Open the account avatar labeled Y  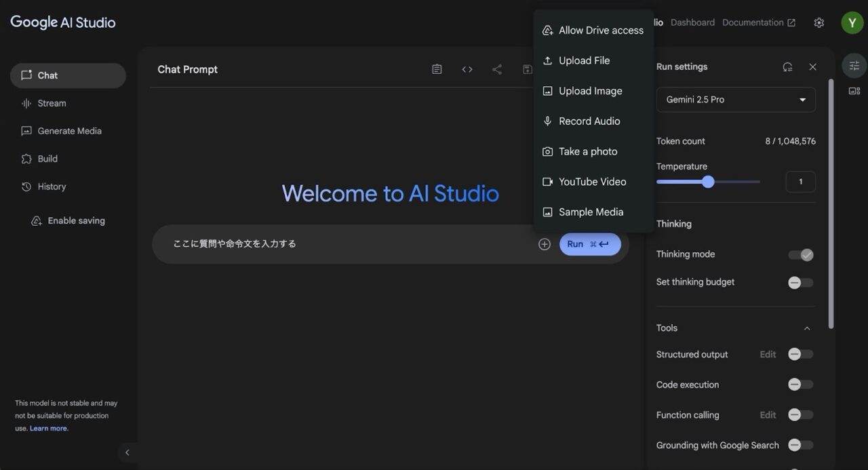click(852, 22)
